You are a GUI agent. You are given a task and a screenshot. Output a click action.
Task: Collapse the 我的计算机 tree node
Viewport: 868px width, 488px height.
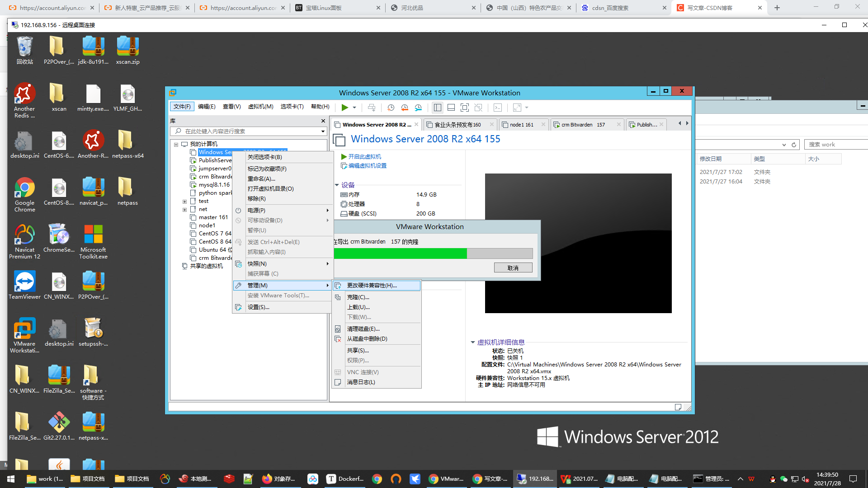176,144
